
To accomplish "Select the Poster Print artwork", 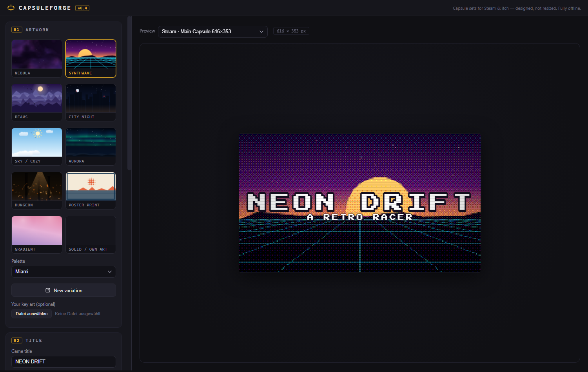I will tap(91, 191).
